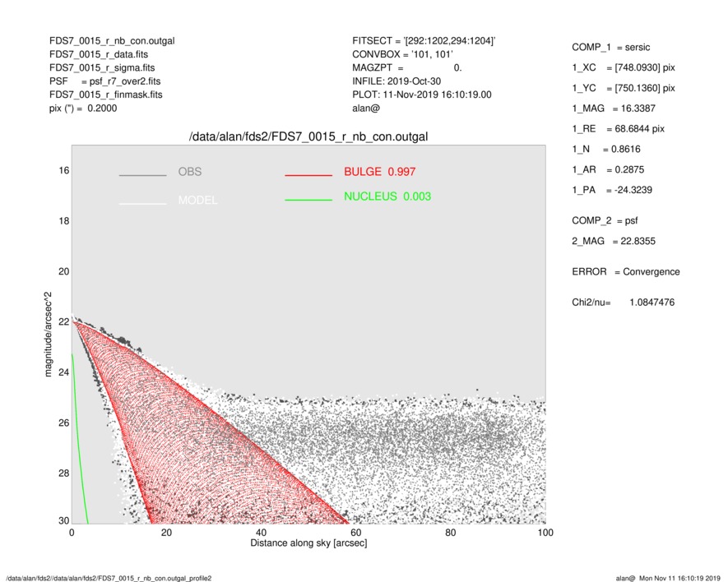
Task: Click the BULGE 0.997 legend label
Action: pos(380,172)
